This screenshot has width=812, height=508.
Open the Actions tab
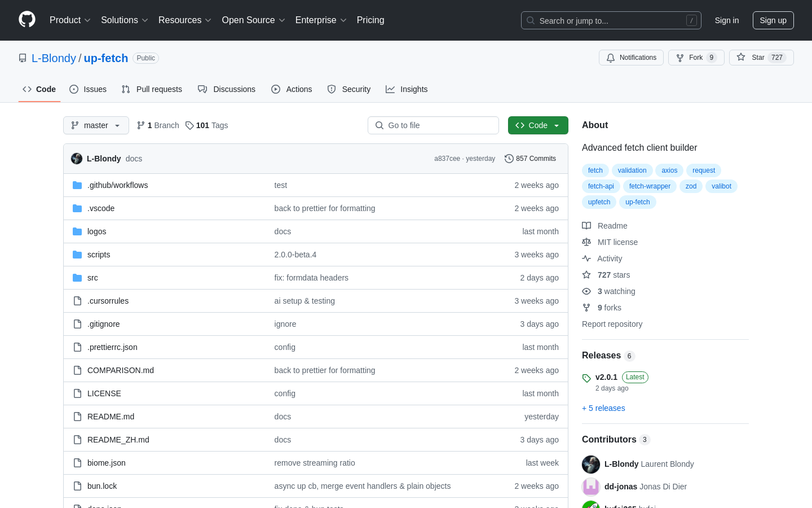(292, 89)
